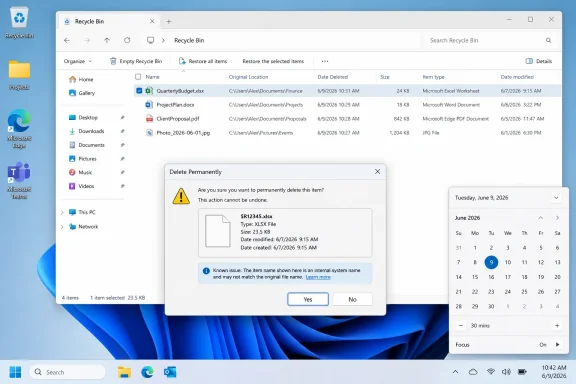Close the Recycle Bin tab
Image resolution: width=576 pixels, height=384 pixels.
152,21
